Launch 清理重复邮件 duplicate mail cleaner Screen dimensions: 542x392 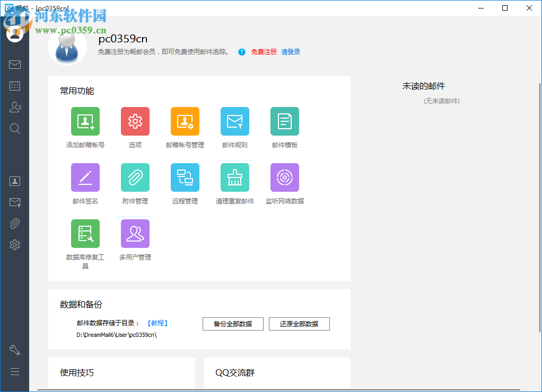click(234, 177)
